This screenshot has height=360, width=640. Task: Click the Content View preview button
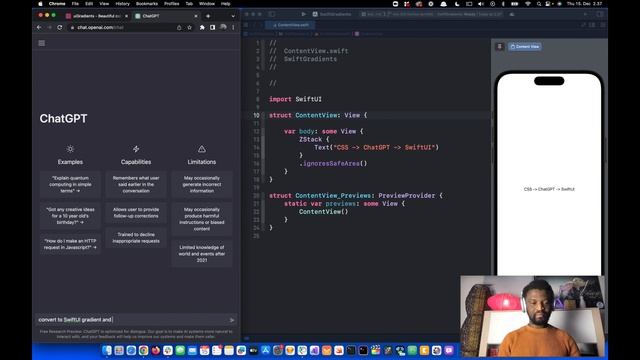click(x=525, y=47)
